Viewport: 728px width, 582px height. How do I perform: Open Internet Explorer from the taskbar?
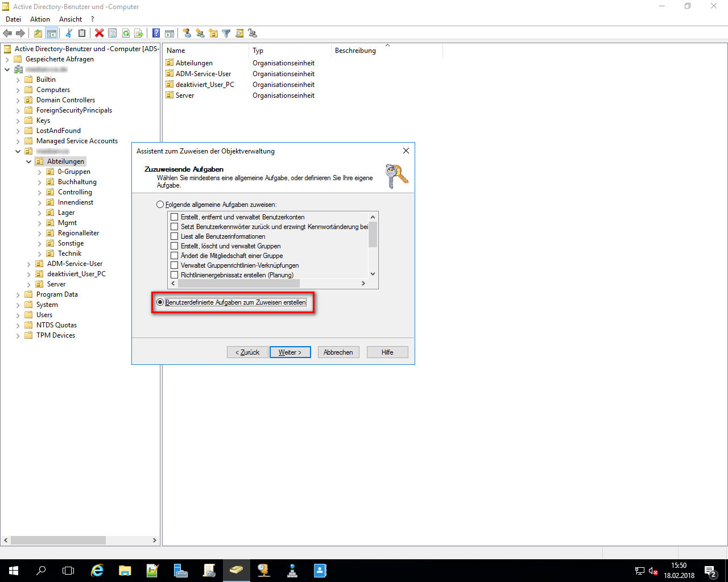(x=97, y=571)
